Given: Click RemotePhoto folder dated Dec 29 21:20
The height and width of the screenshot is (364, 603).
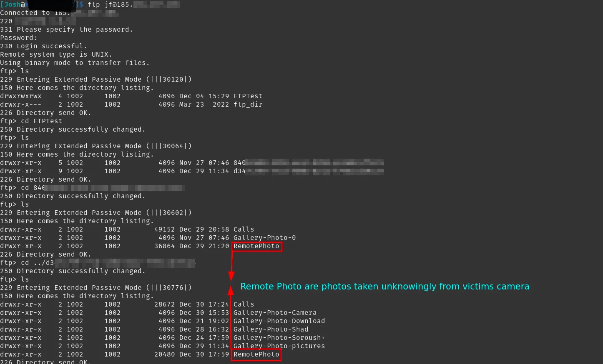Looking at the screenshot, I should coord(256,246).
